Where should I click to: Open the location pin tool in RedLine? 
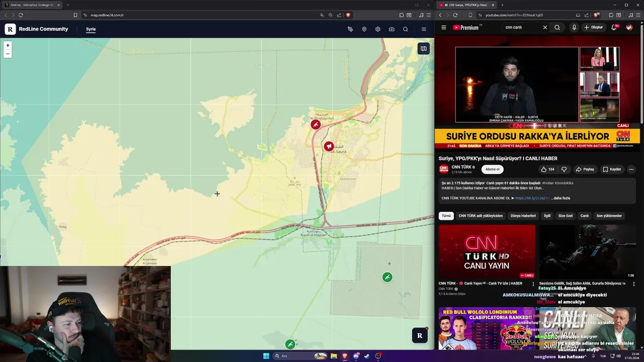pos(364,29)
